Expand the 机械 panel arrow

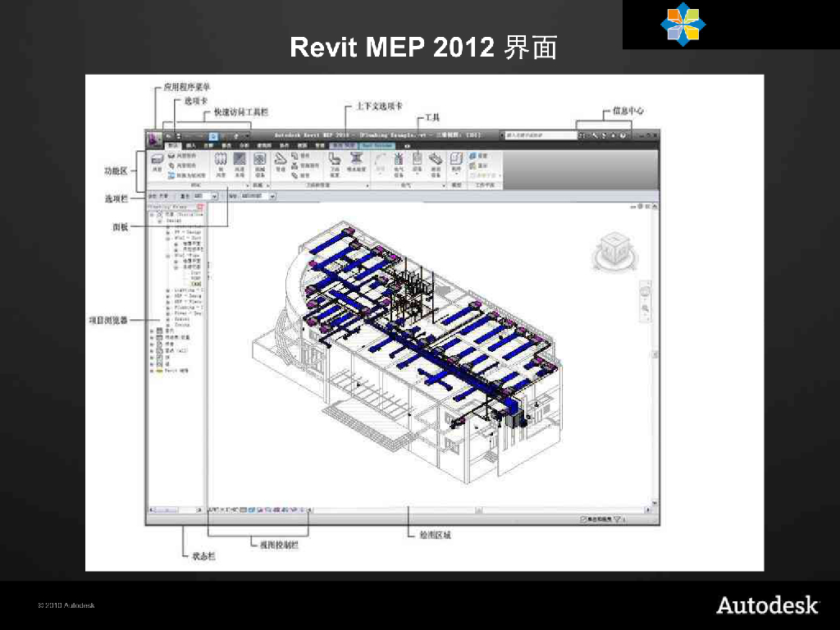(268, 185)
